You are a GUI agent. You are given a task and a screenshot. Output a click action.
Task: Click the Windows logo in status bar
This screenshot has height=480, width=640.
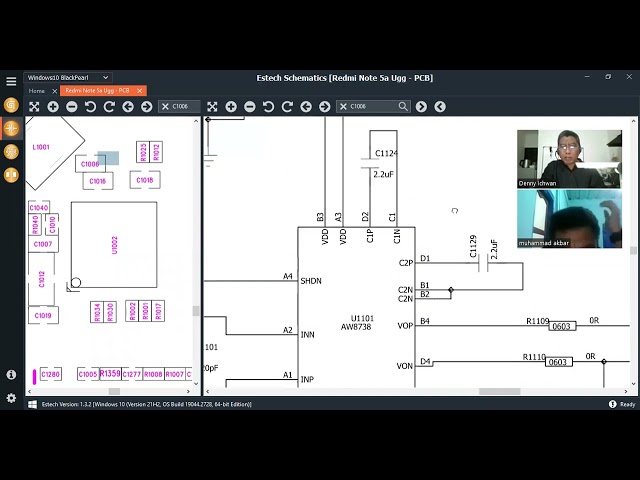tap(32, 404)
